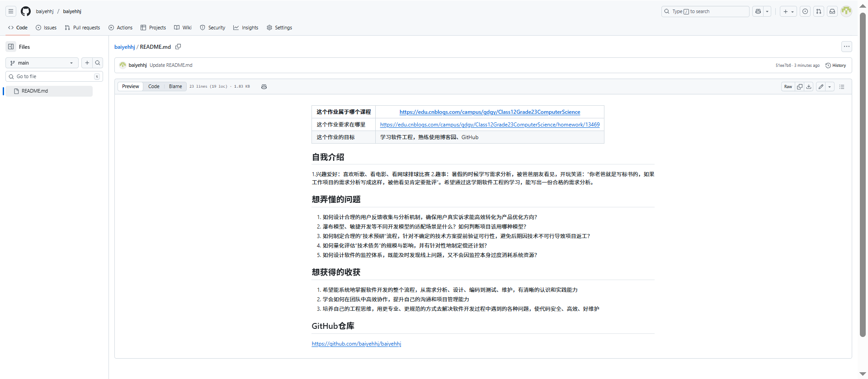Click the '想弄懂的问题' heading
The height and width of the screenshot is (379, 868).
click(336, 199)
